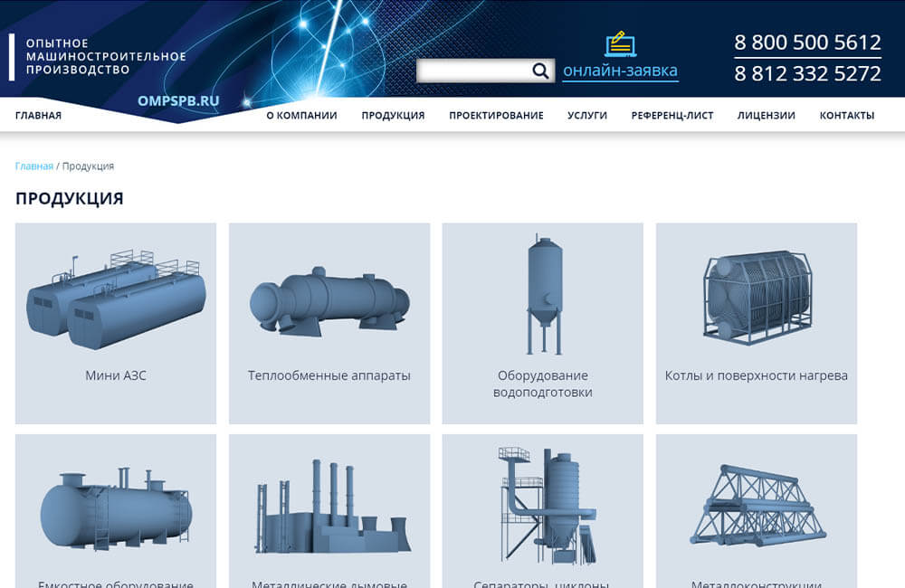This screenshot has height=588, width=905.
Task: Select the water treatment silo image
Action: 543,295
